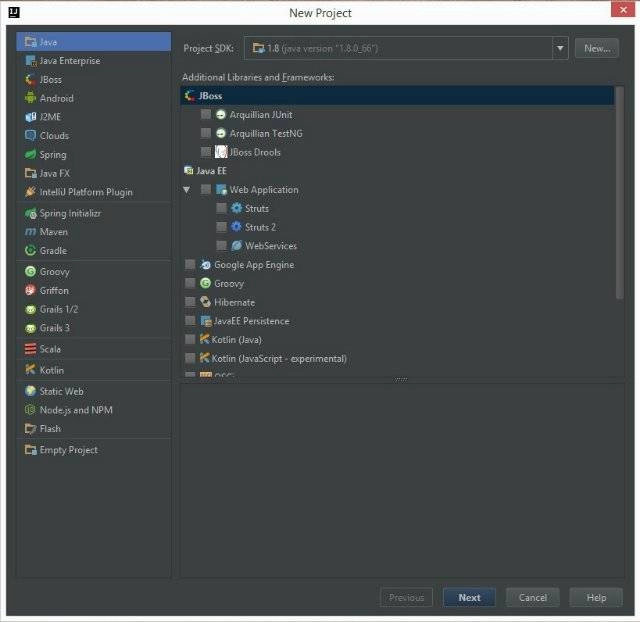Select the Java EE group row
Screen dimensions: 640x622
398,171
